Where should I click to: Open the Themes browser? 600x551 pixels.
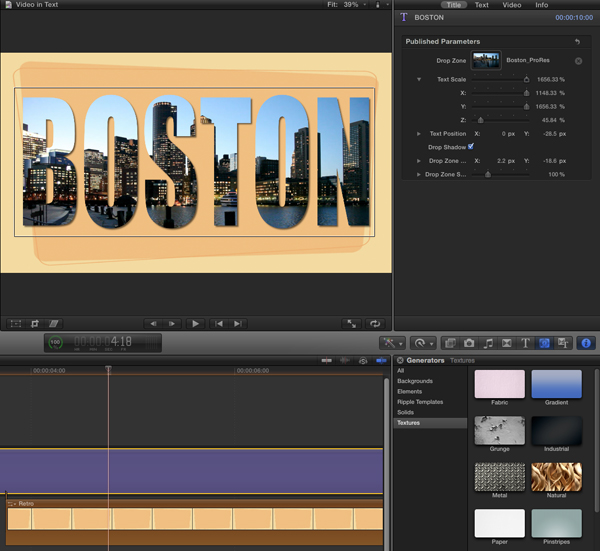point(563,343)
